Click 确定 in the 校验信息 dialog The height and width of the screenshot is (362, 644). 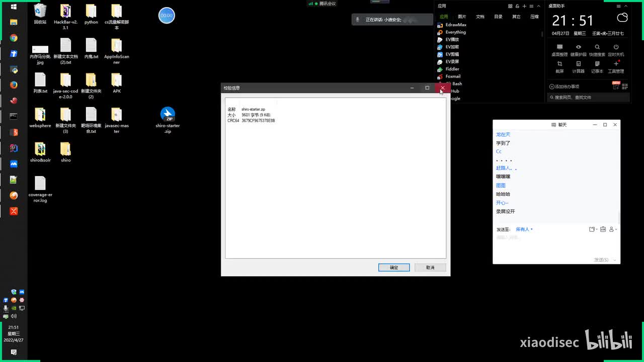(394, 267)
